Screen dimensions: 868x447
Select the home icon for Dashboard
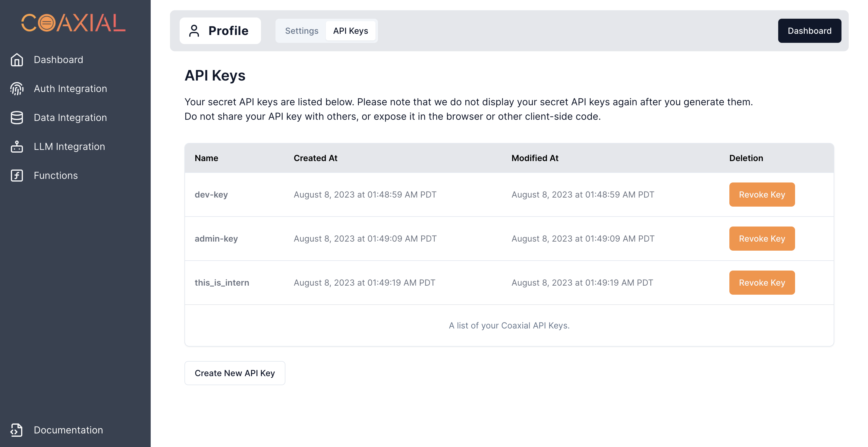click(17, 59)
